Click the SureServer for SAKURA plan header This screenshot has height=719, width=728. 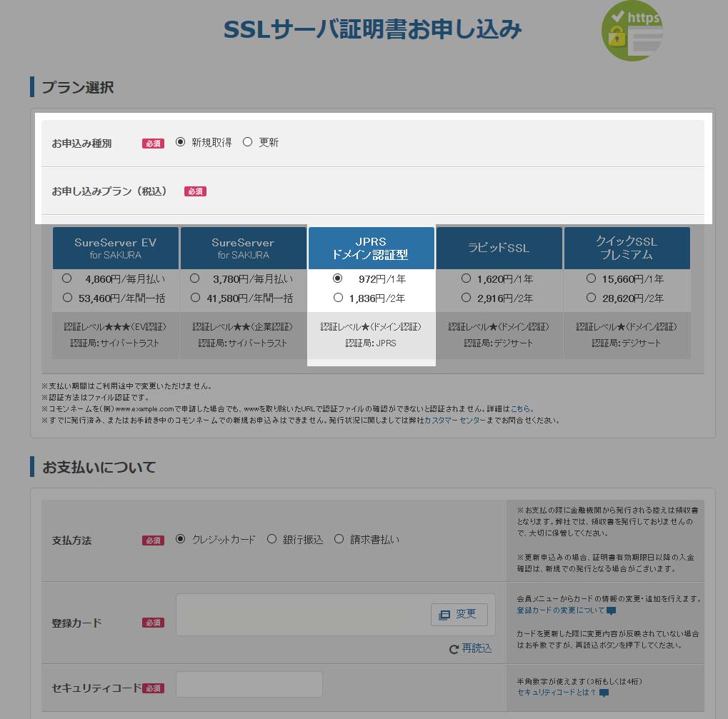(x=244, y=248)
